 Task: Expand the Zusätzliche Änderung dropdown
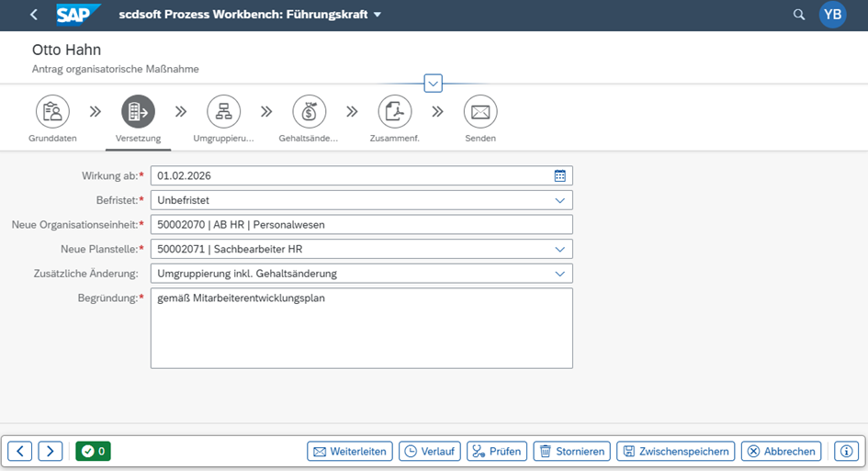560,274
